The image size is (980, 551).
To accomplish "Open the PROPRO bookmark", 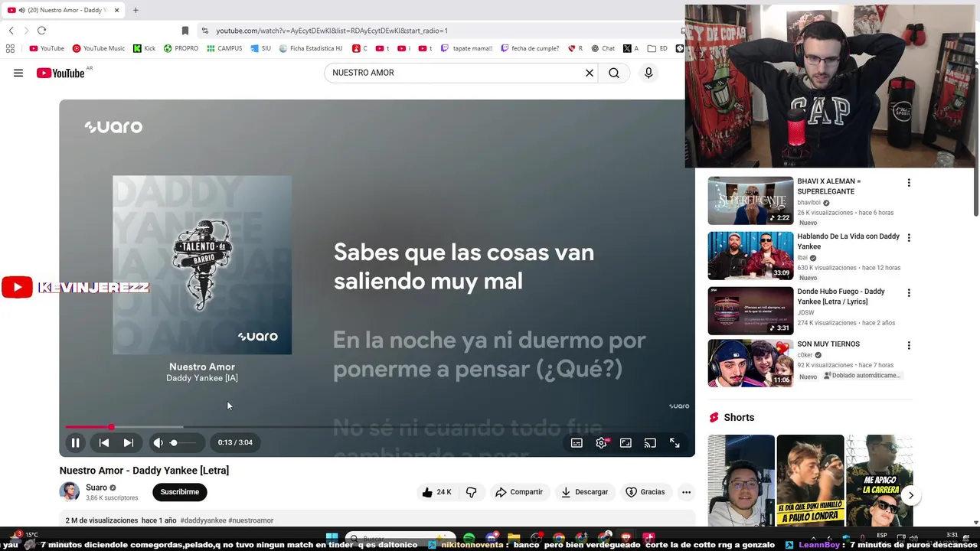I will coord(181,48).
